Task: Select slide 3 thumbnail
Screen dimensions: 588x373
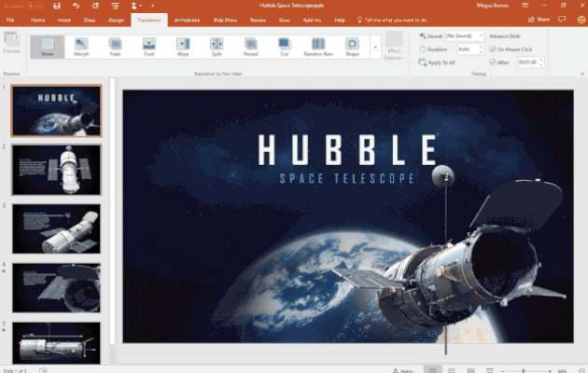Action: [56, 228]
